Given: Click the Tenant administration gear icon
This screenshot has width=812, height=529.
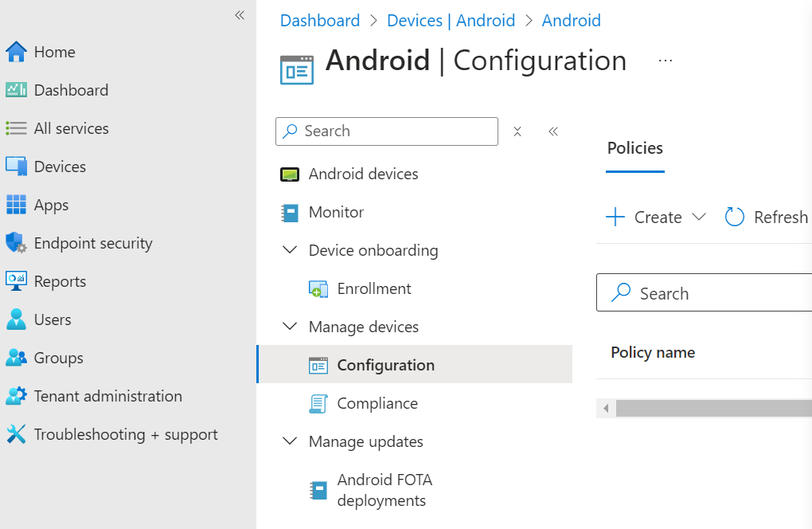Looking at the screenshot, I should point(16,396).
